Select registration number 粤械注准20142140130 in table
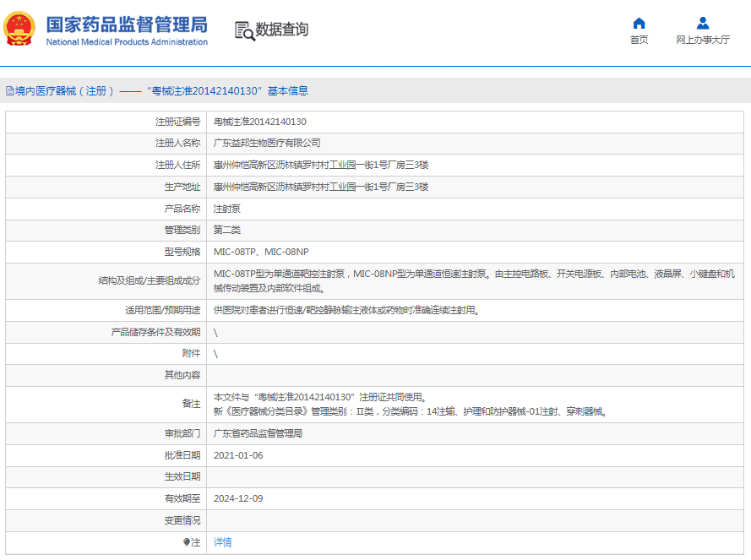This screenshot has width=751, height=560. tap(259, 122)
